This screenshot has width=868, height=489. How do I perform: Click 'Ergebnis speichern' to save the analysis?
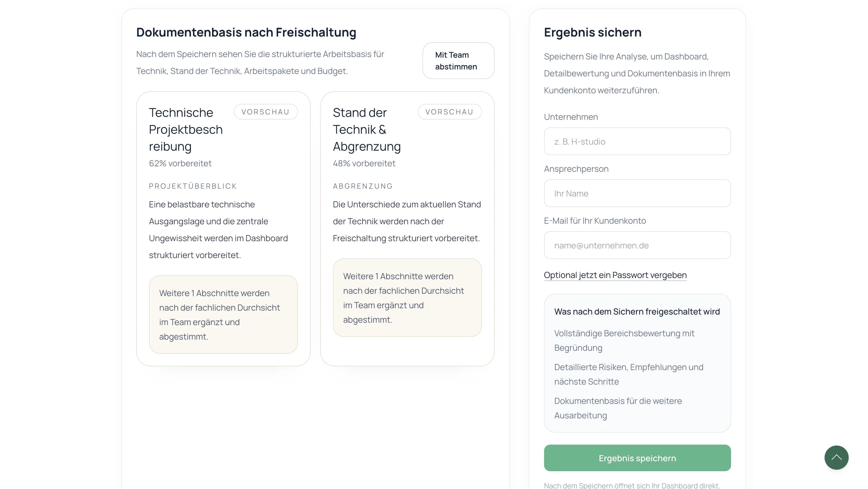637,458
